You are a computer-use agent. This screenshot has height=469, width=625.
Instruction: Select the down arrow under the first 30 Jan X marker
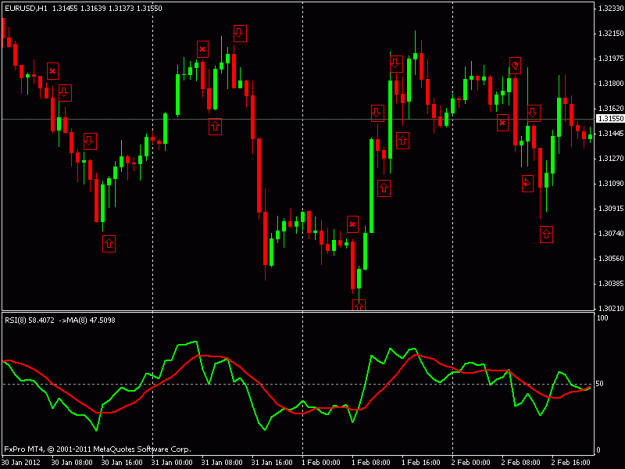[x=65, y=93]
